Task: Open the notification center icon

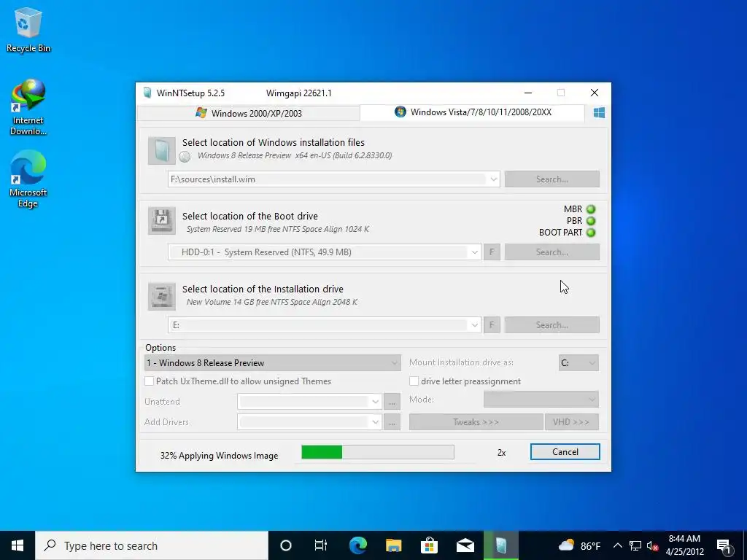Action: (723, 545)
